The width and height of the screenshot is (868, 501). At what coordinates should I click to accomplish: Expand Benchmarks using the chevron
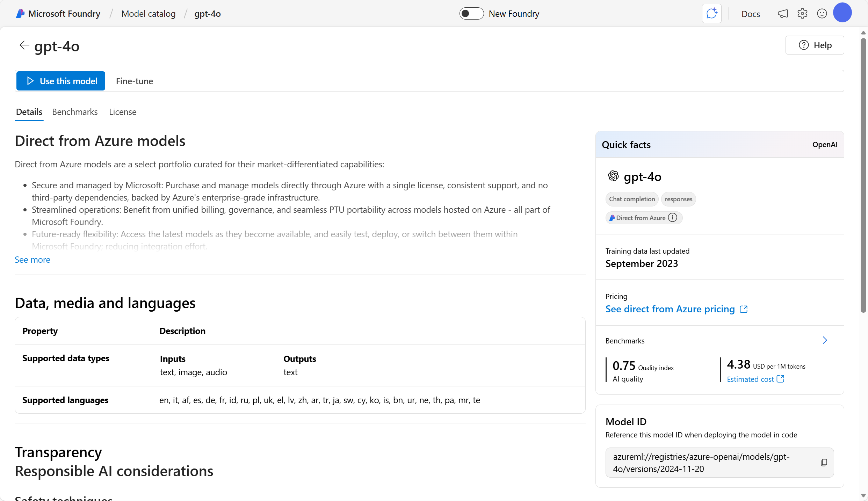[825, 340]
